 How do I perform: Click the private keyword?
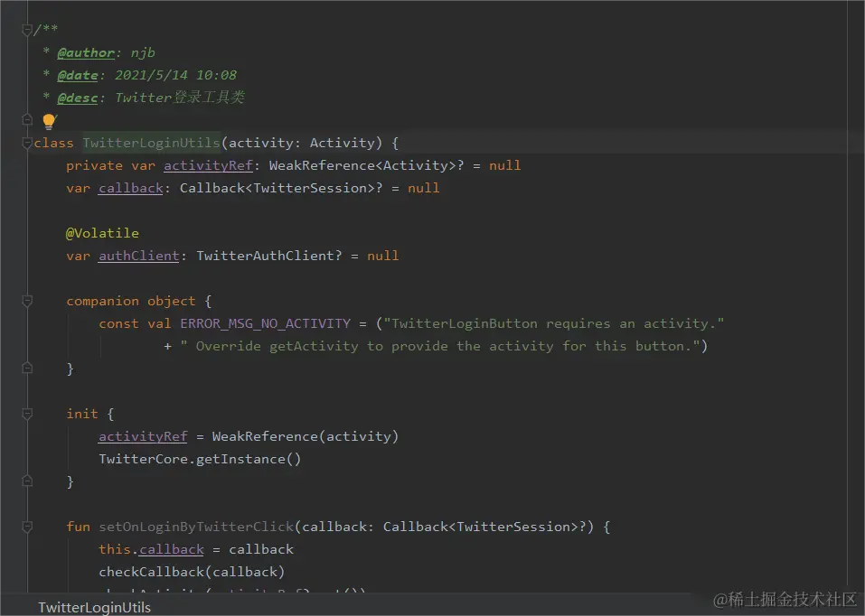click(94, 165)
